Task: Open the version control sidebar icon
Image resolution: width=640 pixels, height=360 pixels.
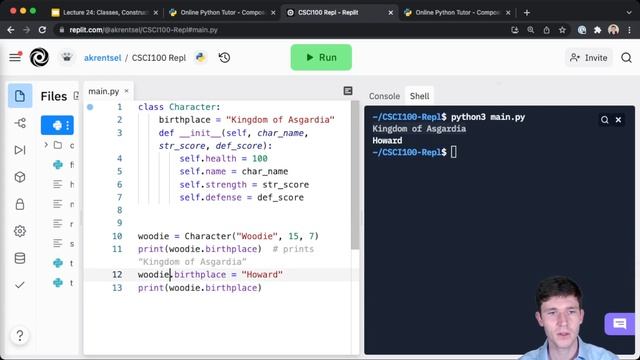Action: [x=20, y=123]
